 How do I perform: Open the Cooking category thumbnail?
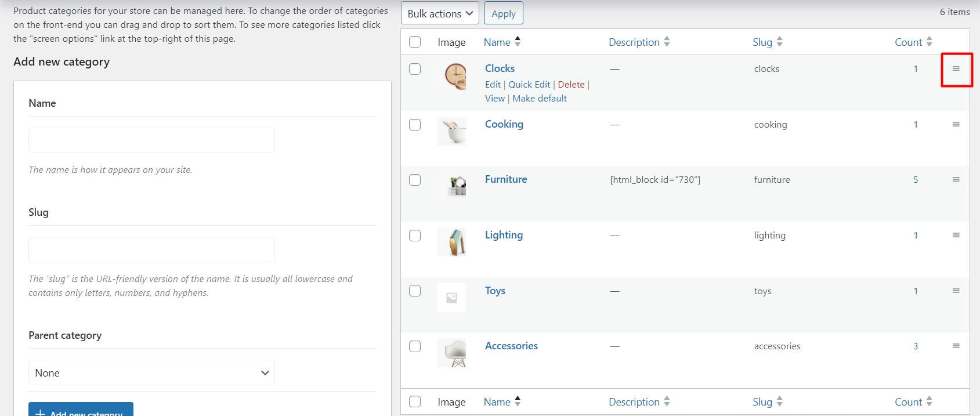coord(451,131)
